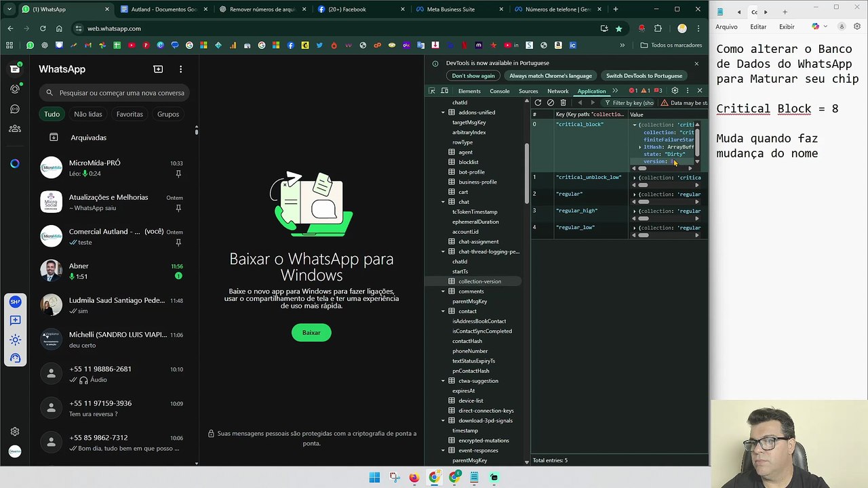Viewport: 868px width, 488px height.
Task: Open the Editar menu in Notepad
Action: click(x=758, y=26)
